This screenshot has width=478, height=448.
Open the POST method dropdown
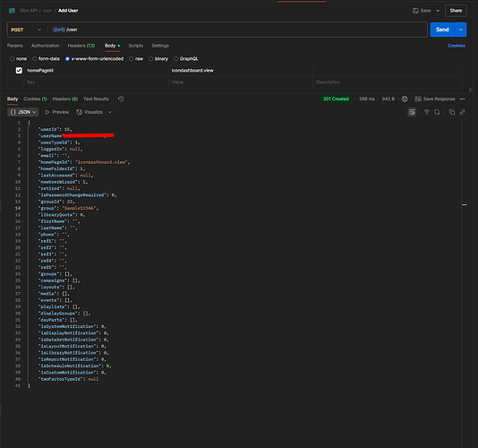(x=26, y=30)
